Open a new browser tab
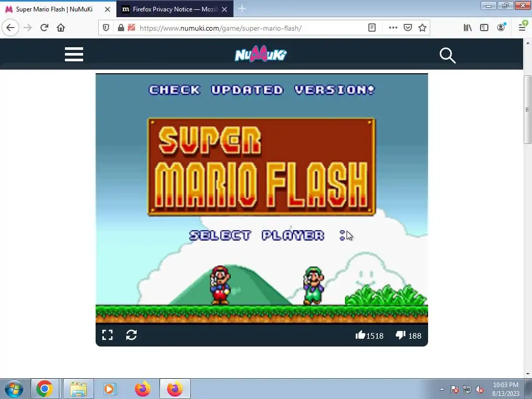Screen dimensions: 532x399 coord(242,9)
